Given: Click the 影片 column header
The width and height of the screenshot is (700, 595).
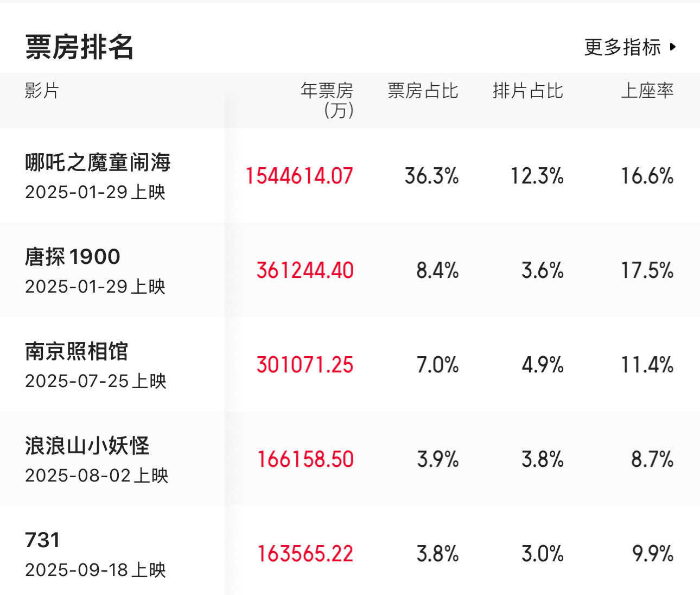Looking at the screenshot, I should 42,91.
